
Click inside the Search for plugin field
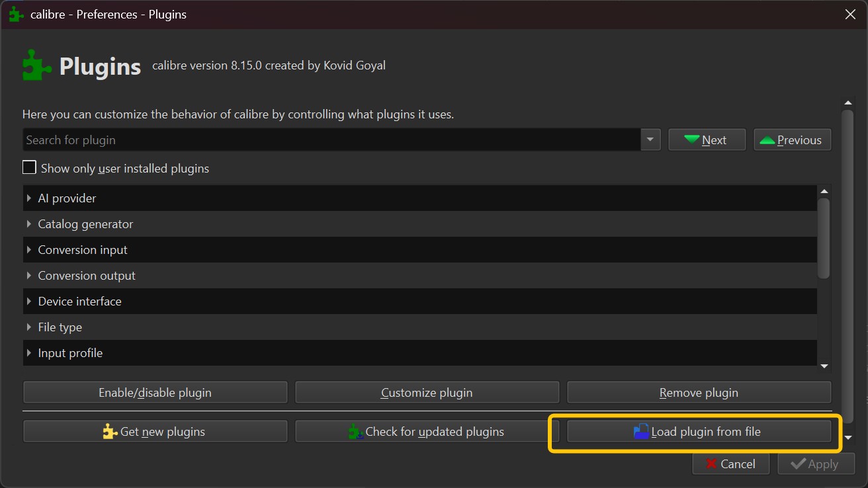(265, 140)
